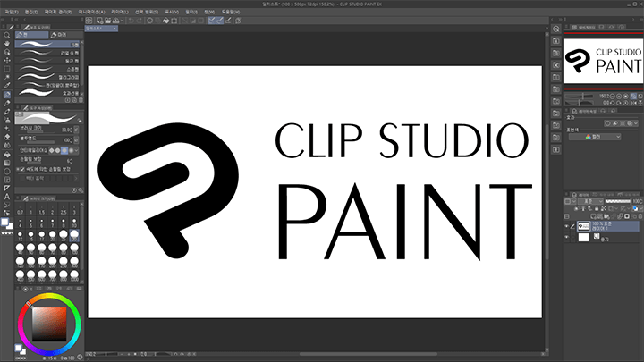Image resolution: width=644 pixels, height=362 pixels.
Task: Toggle the Layer Color effect icon
Action: click(x=630, y=123)
